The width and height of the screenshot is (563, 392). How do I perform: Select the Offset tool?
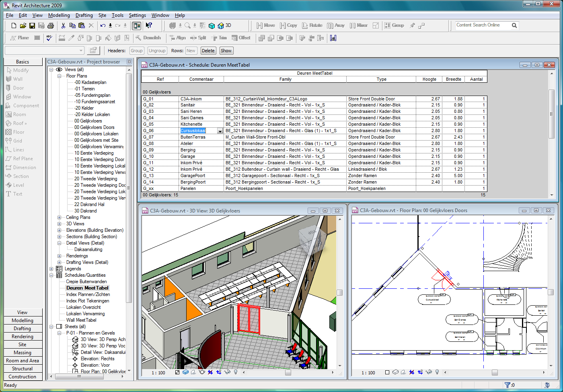coord(240,38)
